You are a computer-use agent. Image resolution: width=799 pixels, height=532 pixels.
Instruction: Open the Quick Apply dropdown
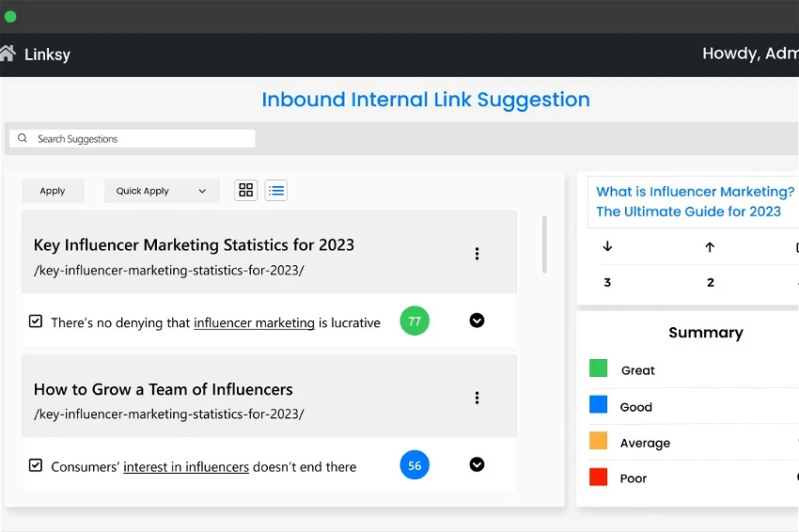162,191
